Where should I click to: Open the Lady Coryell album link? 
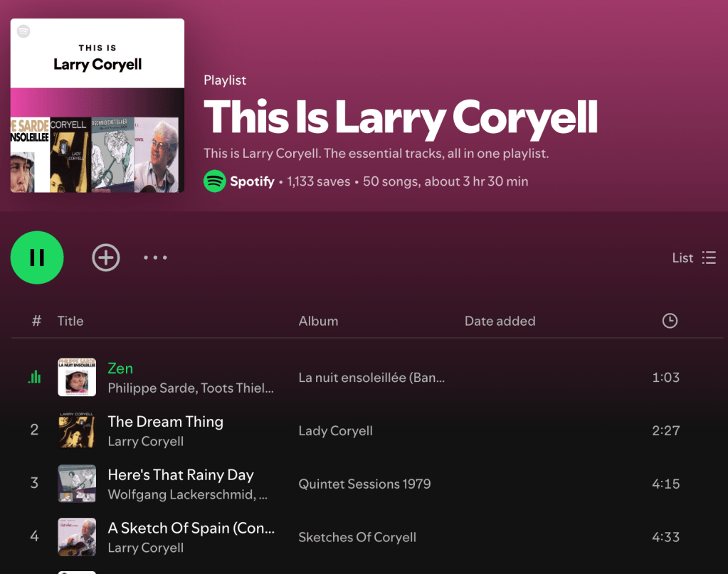(x=336, y=430)
